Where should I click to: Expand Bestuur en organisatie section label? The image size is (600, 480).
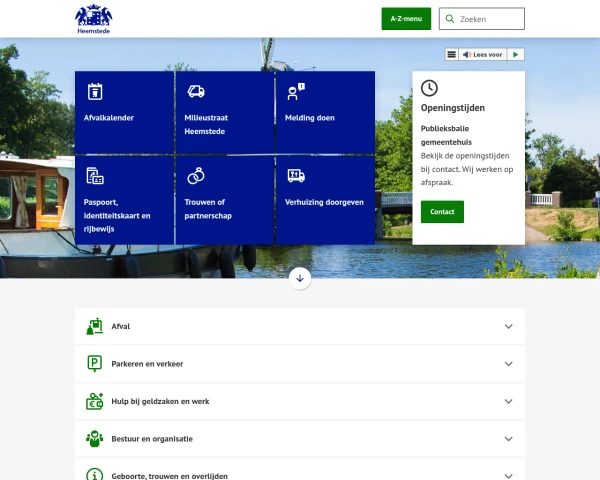pyautogui.click(x=152, y=439)
